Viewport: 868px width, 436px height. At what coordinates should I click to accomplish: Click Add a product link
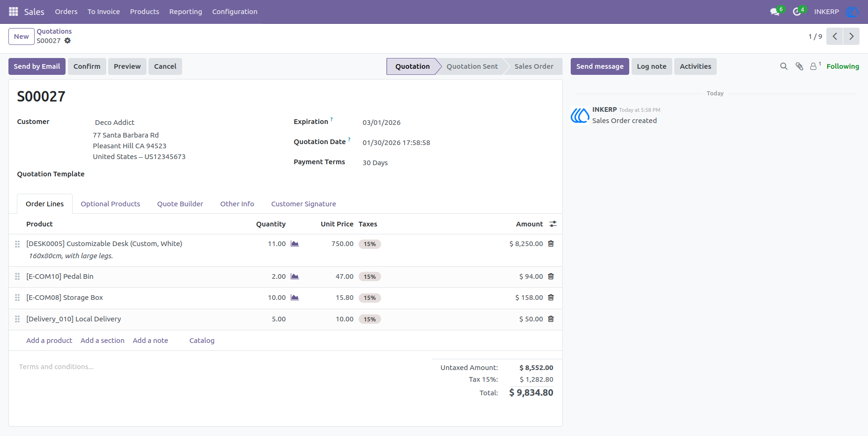coord(49,341)
